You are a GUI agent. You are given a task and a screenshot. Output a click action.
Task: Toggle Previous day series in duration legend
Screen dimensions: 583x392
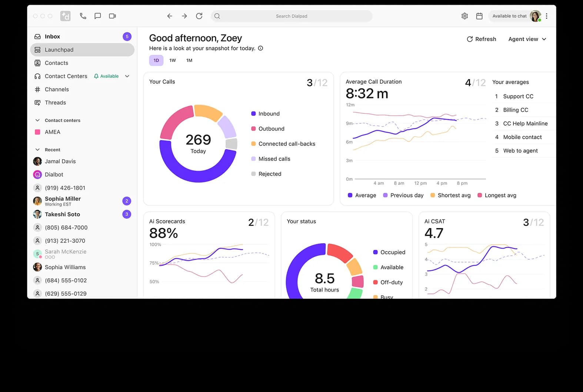pos(403,195)
